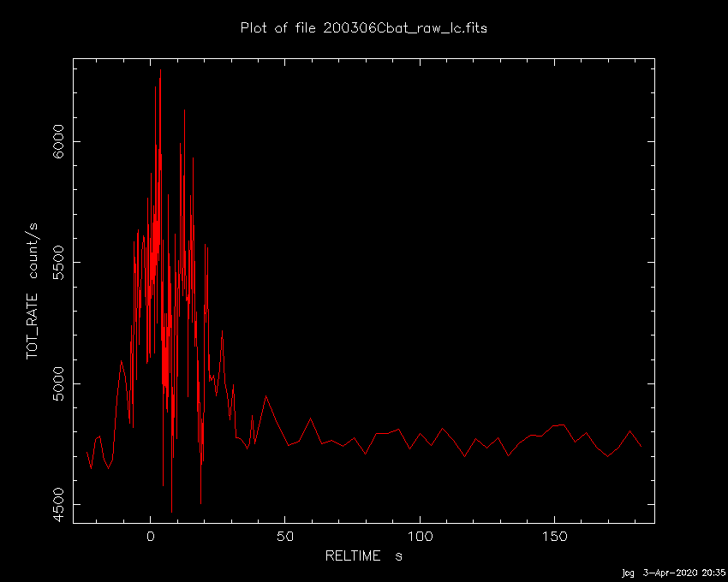Click the 150 x-axis tick label

pos(554,537)
